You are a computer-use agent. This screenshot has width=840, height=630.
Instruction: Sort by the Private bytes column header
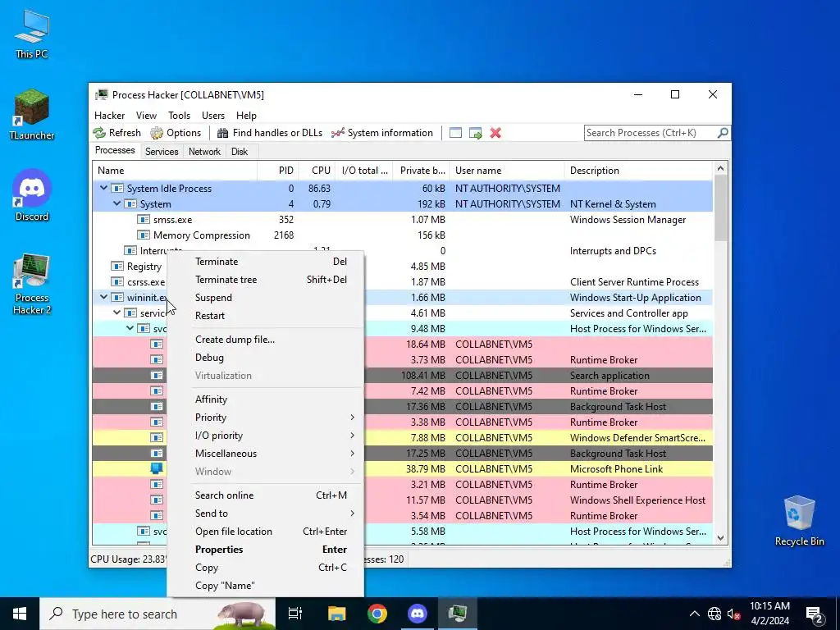[421, 171]
